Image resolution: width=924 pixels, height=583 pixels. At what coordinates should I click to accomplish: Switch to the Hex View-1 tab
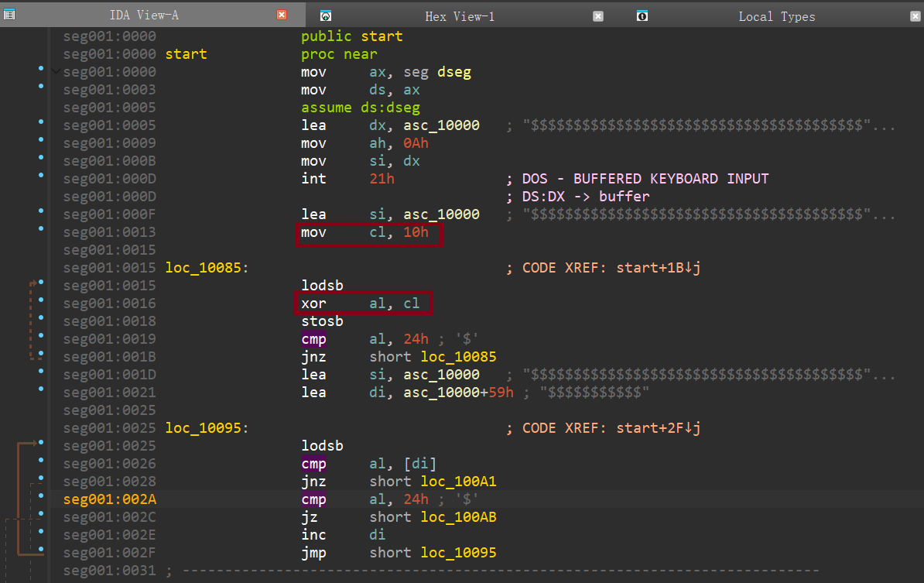point(459,16)
